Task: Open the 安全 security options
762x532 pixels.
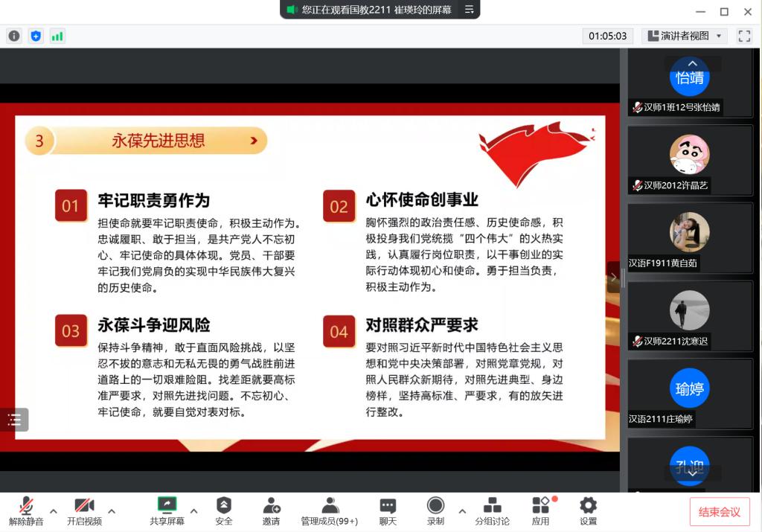Action: click(x=223, y=510)
